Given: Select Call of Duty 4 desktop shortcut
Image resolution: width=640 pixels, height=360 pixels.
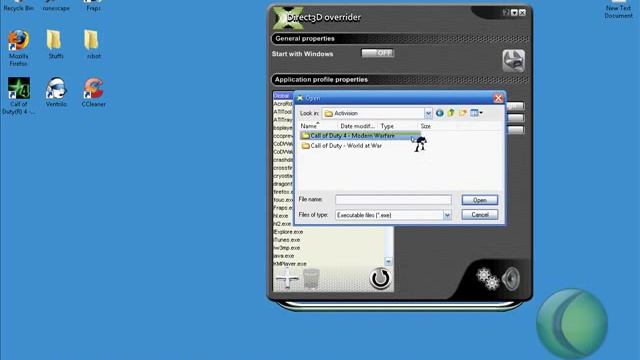Looking at the screenshot, I should (18, 96).
